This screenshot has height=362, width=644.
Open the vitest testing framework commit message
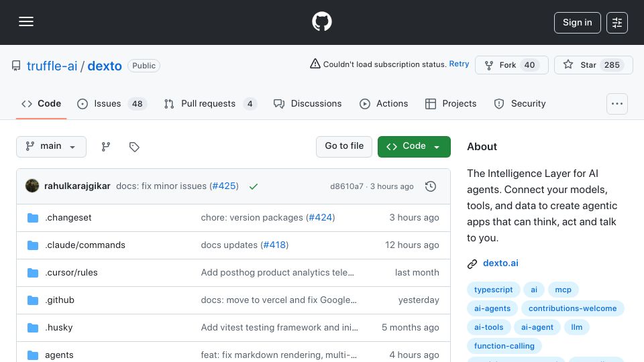279,328
